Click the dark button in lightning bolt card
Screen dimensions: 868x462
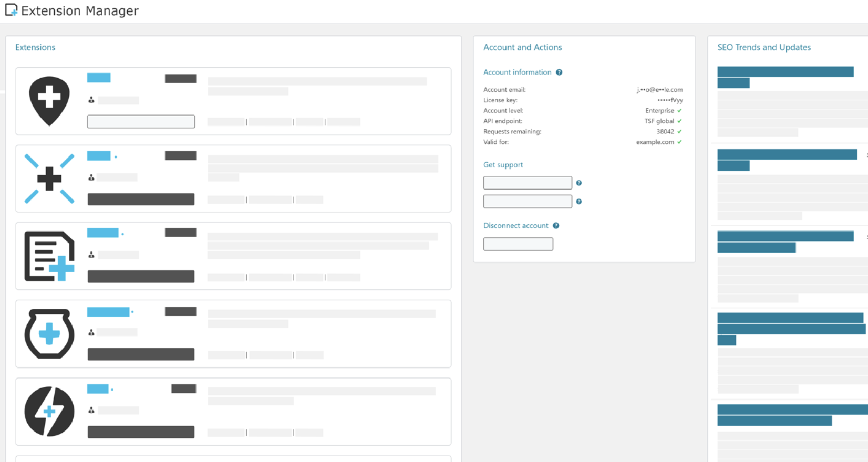pyautogui.click(x=141, y=432)
